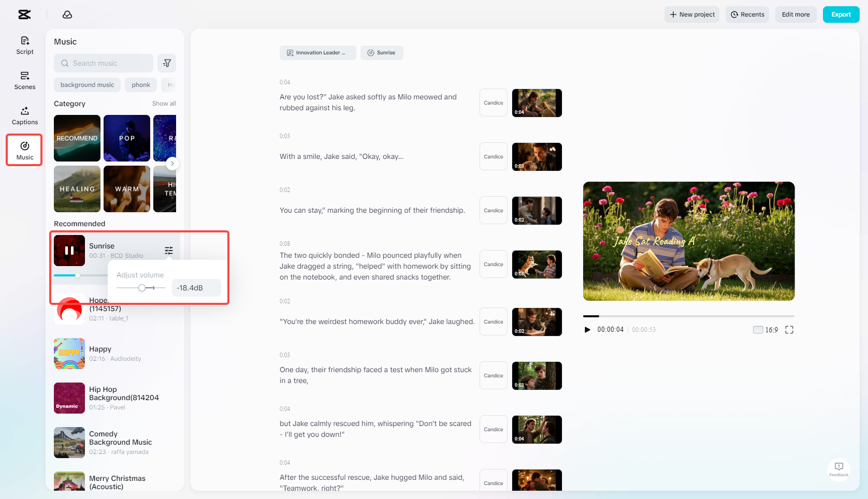Click inside the 'Search music' input field
This screenshot has height=499, width=868.
[x=104, y=63]
